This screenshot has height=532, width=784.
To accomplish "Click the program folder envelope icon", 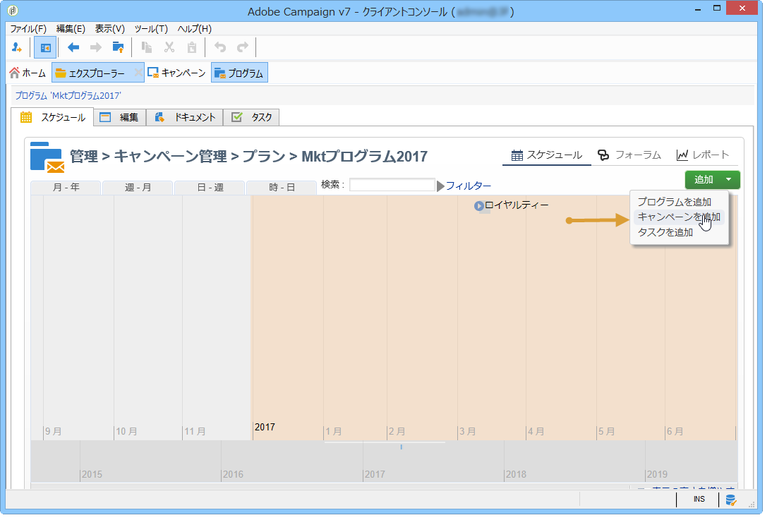I will point(47,157).
